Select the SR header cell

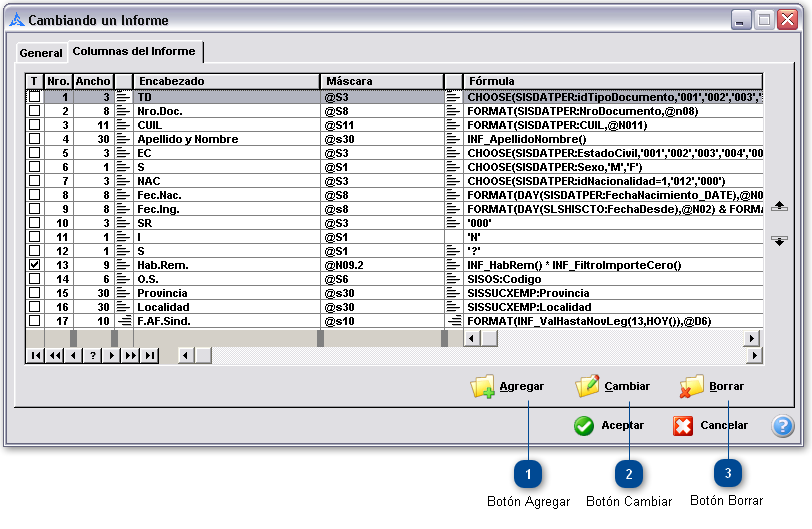click(227, 223)
